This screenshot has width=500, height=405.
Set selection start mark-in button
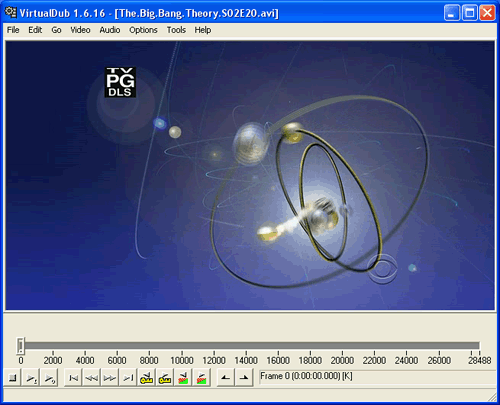226,378
